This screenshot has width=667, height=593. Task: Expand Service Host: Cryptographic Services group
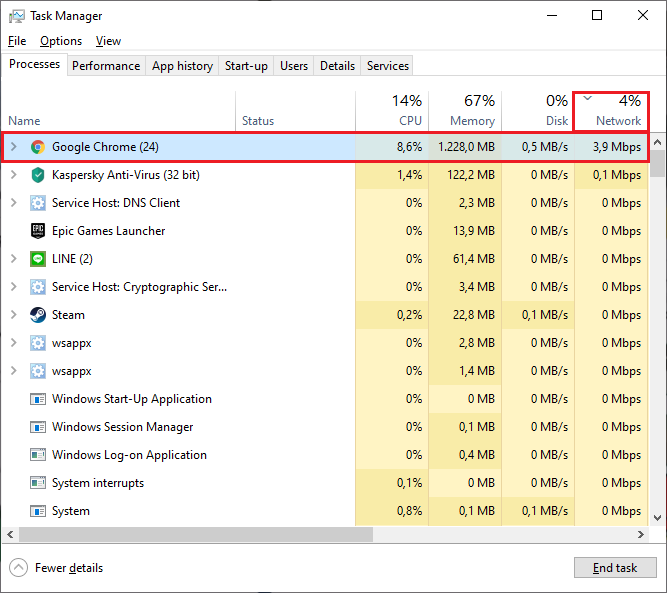click(14, 287)
